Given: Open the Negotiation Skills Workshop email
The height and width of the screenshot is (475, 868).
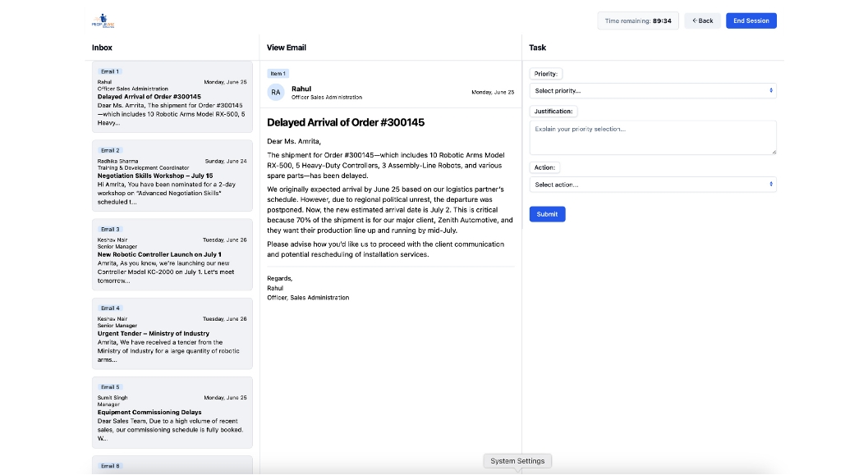Looking at the screenshot, I should point(172,176).
